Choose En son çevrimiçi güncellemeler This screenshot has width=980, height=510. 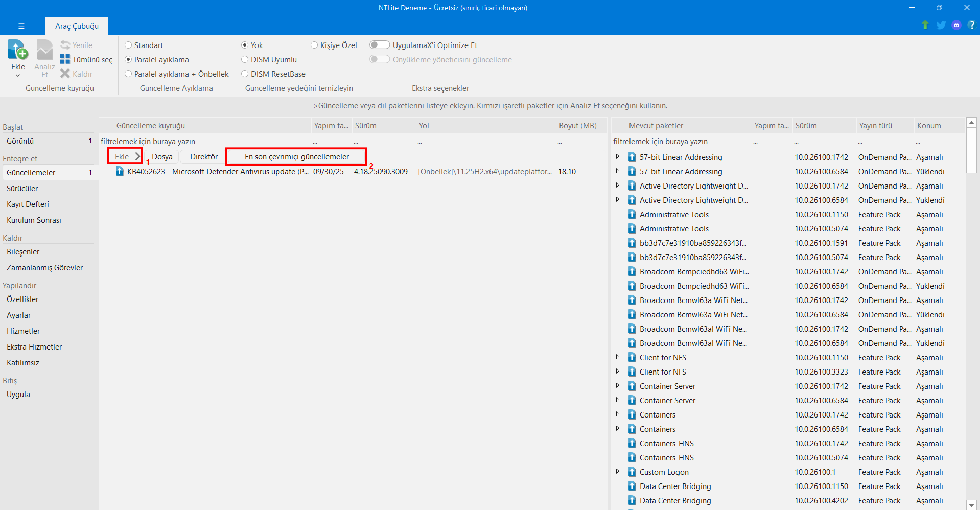click(x=296, y=156)
